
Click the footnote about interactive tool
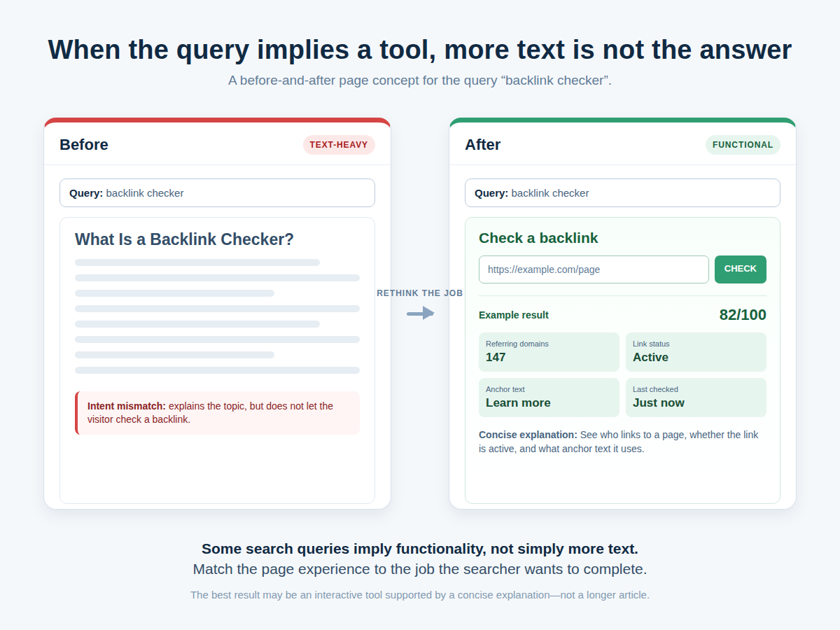coord(420,595)
